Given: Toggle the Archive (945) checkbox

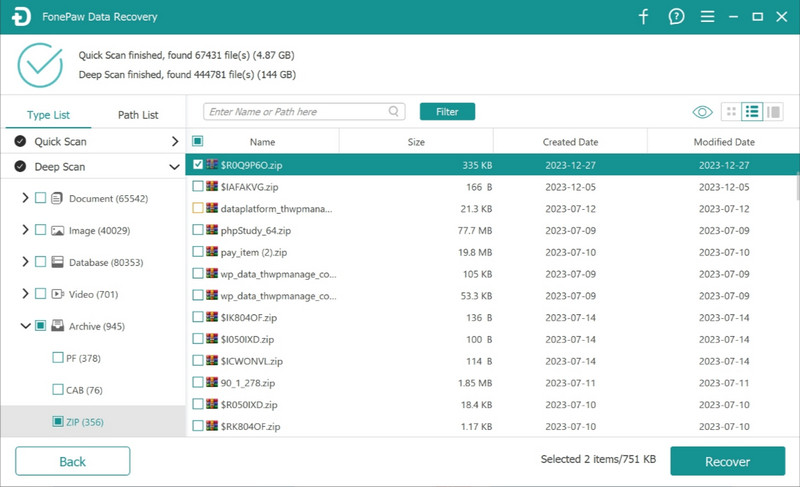Looking at the screenshot, I should (40, 325).
